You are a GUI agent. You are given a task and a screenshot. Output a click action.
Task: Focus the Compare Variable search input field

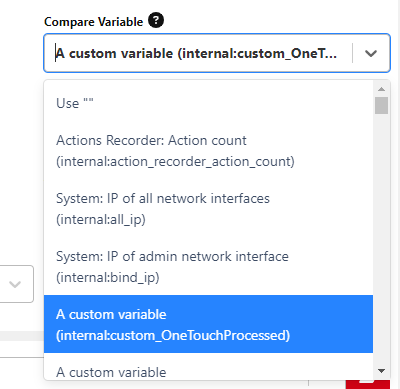point(197,53)
